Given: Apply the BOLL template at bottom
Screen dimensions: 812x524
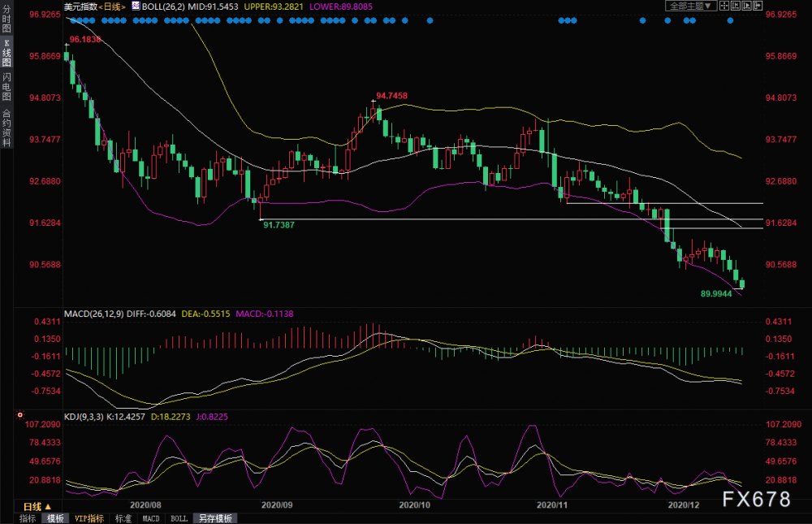Looking at the screenshot, I should pos(179,518).
